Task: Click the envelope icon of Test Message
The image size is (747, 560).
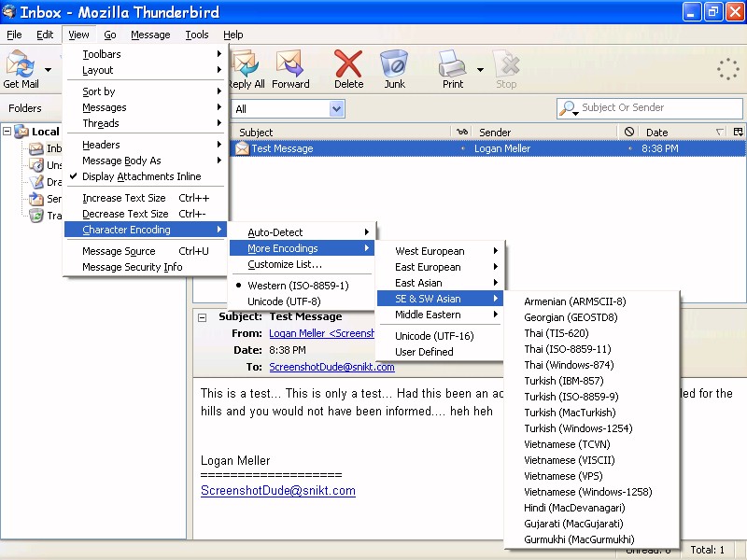Action: [242, 148]
